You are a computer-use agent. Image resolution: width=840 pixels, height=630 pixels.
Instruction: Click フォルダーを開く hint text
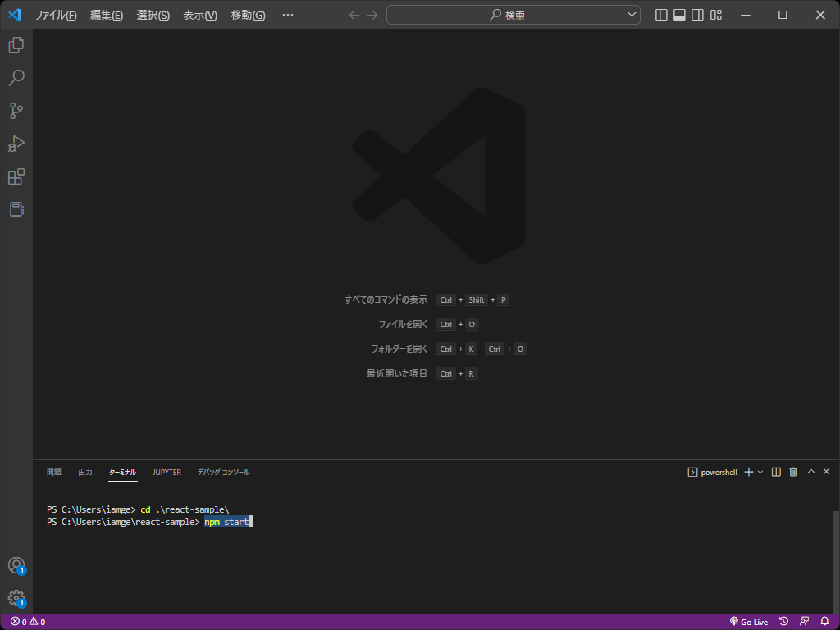click(399, 349)
